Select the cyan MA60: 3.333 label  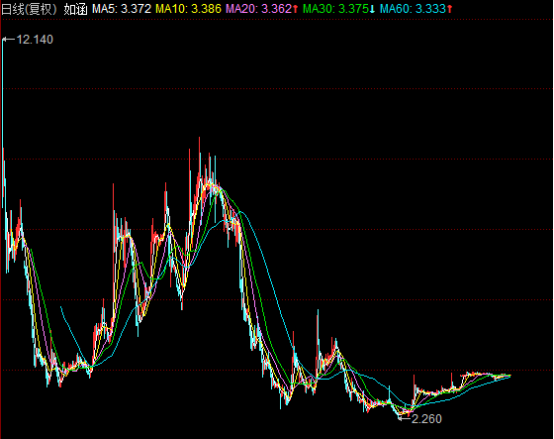coord(413,9)
